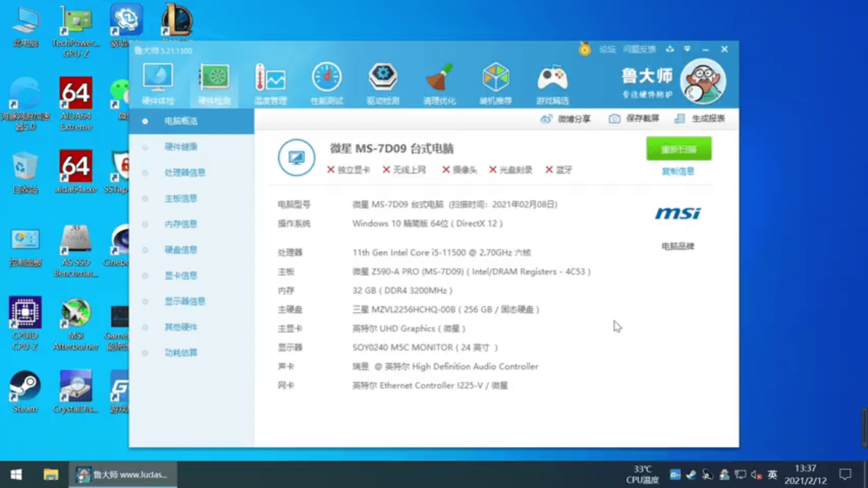Open the League of Legends desktop icon

click(177, 22)
